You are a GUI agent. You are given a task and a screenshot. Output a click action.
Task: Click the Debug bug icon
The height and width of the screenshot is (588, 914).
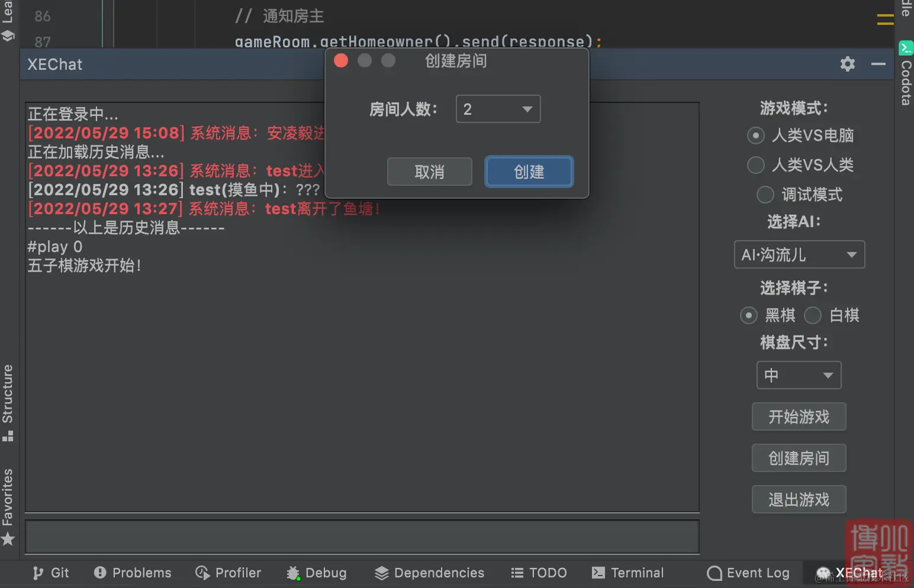[x=294, y=573]
